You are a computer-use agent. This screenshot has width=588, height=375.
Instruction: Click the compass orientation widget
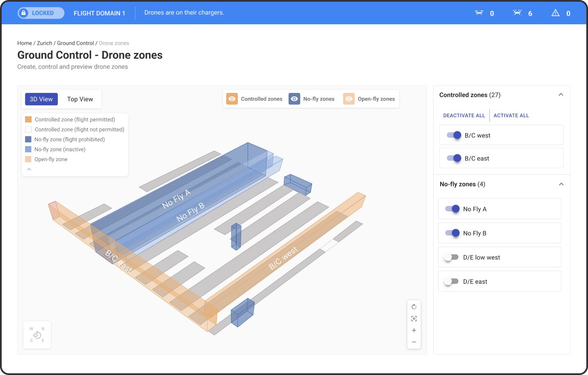coord(37,335)
